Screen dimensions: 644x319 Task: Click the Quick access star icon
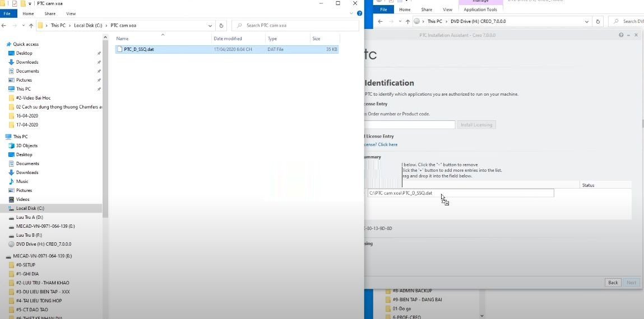click(8, 44)
